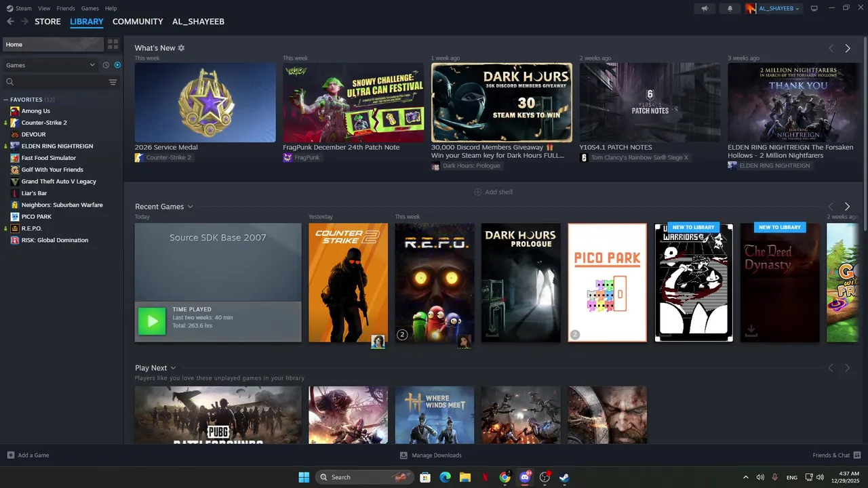Select DEVOUR in the favorites list
This screenshot has height=488, width=868.
coord(33,134)
